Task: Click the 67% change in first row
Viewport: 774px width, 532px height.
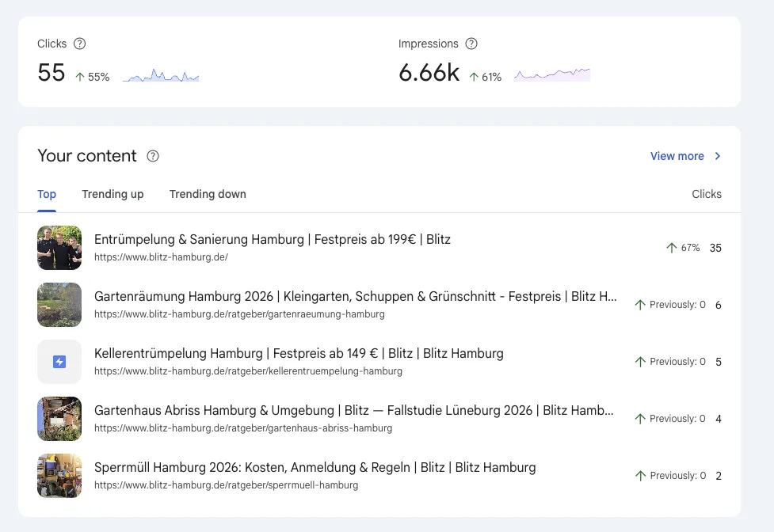Action: point(691,248)
